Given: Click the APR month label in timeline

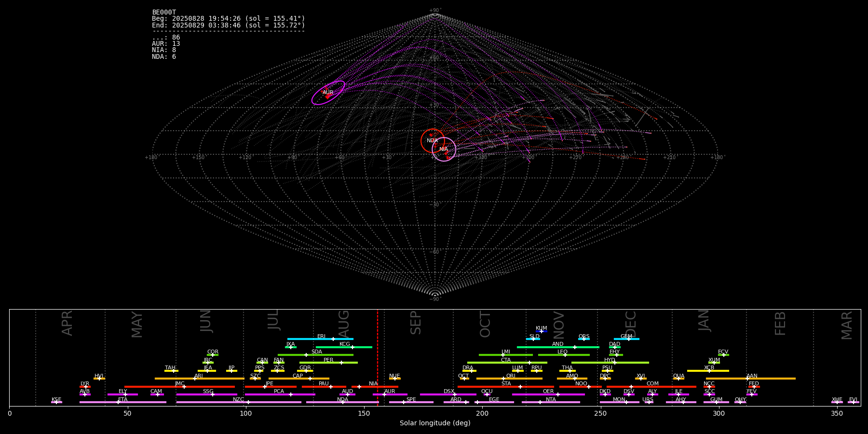Looking at the screenshot, I should tap(67, 323).
